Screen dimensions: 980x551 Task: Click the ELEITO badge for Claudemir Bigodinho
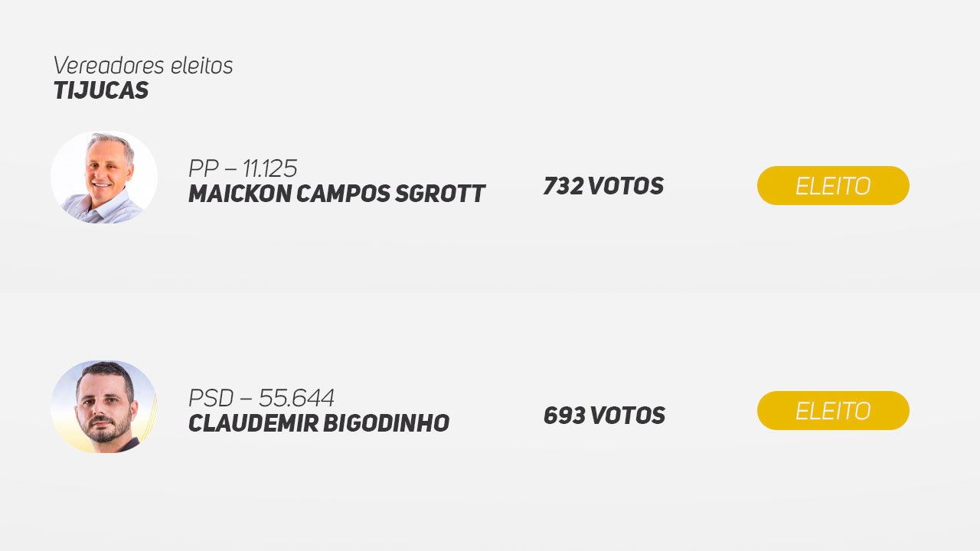coord(833,410)
